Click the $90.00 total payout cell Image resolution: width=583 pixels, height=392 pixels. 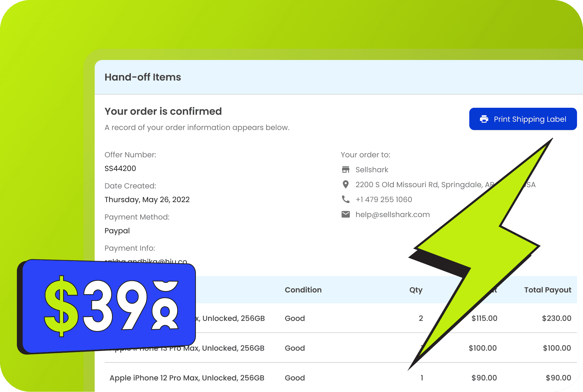pyautogui.click(x=558, y=378)
